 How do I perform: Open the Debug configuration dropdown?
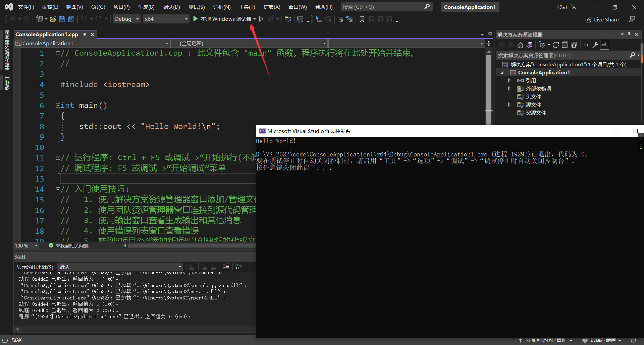(x=126, y=19)
